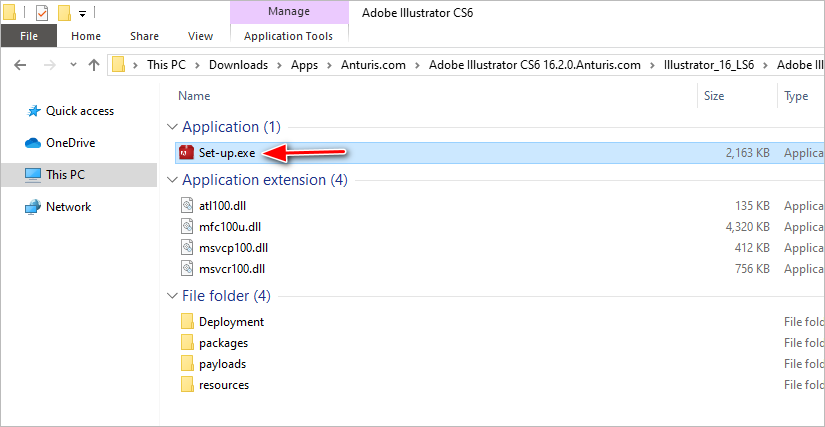
Task: Collapse the Application (1) group
Action: (171, 127)
